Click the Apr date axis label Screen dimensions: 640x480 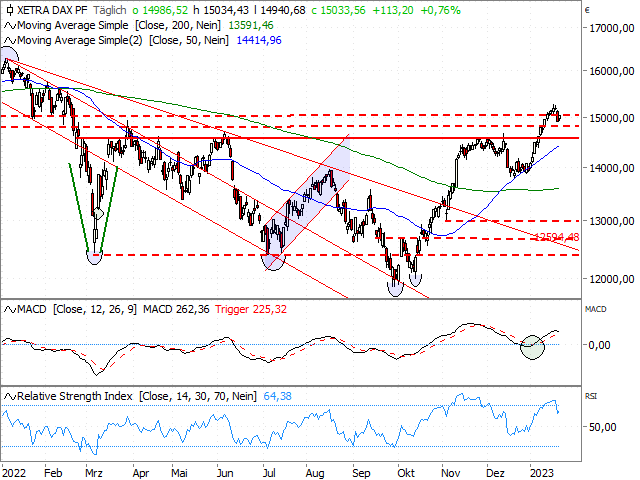(x=141, y=473)
